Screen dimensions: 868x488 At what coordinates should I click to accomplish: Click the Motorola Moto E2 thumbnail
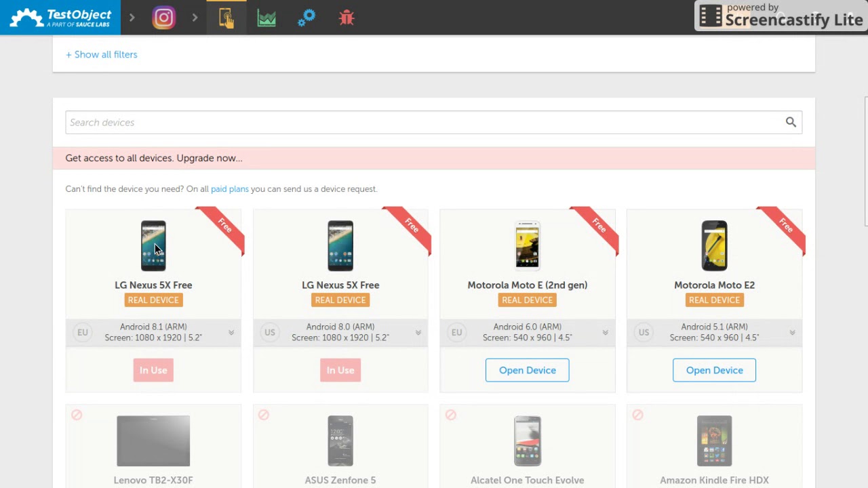pyautogui.click(x=714, y=245)
